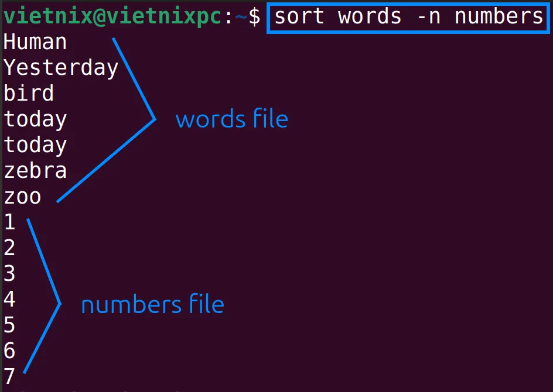
Task: Click the "numbers" argument in the command
Action: pos(499,16)
